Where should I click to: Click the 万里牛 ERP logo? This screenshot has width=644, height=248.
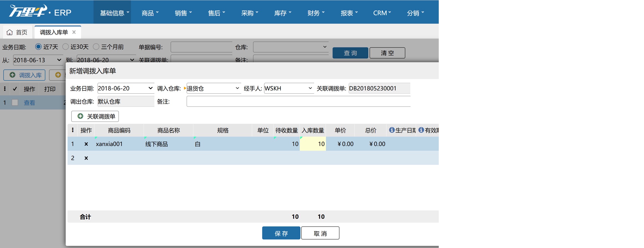[40, 12]
